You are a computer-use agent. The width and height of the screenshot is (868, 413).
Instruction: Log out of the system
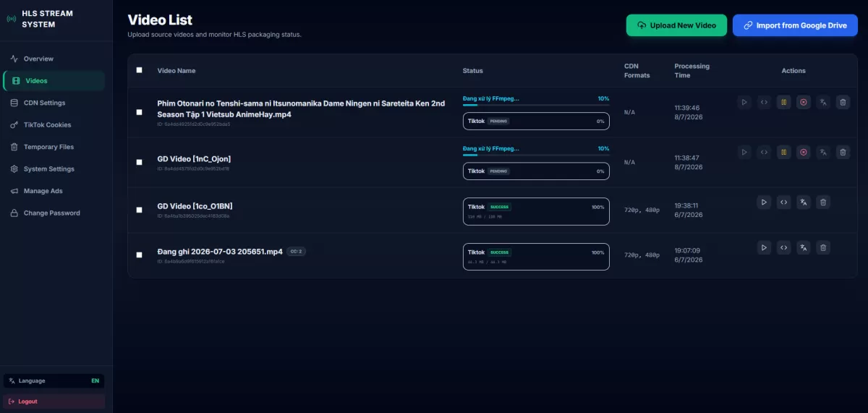[54, 401]
